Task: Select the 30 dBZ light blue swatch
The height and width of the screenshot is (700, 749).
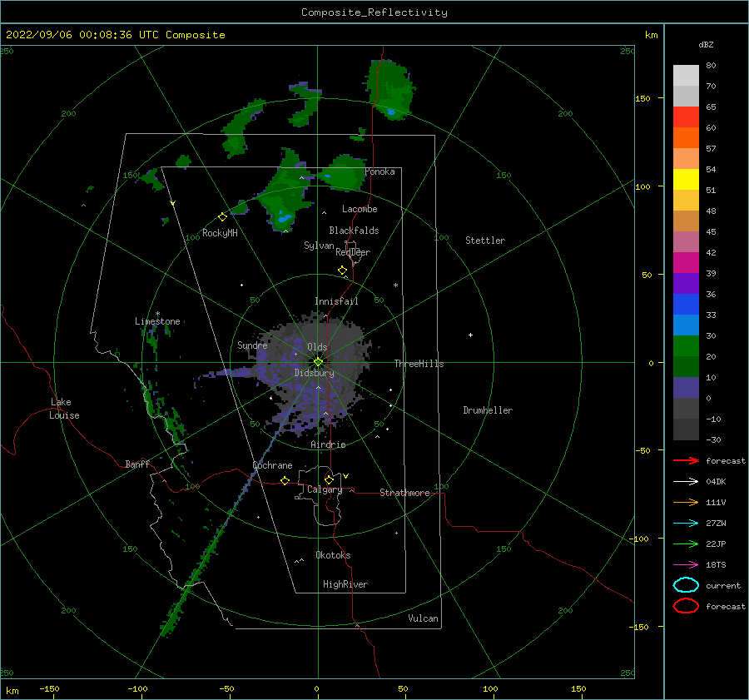Action: 686,325
